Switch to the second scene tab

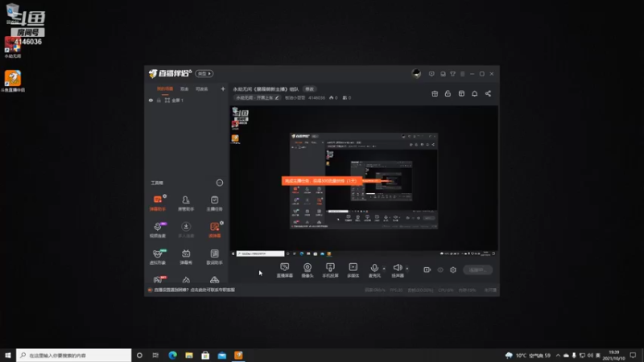click(184, 89)
